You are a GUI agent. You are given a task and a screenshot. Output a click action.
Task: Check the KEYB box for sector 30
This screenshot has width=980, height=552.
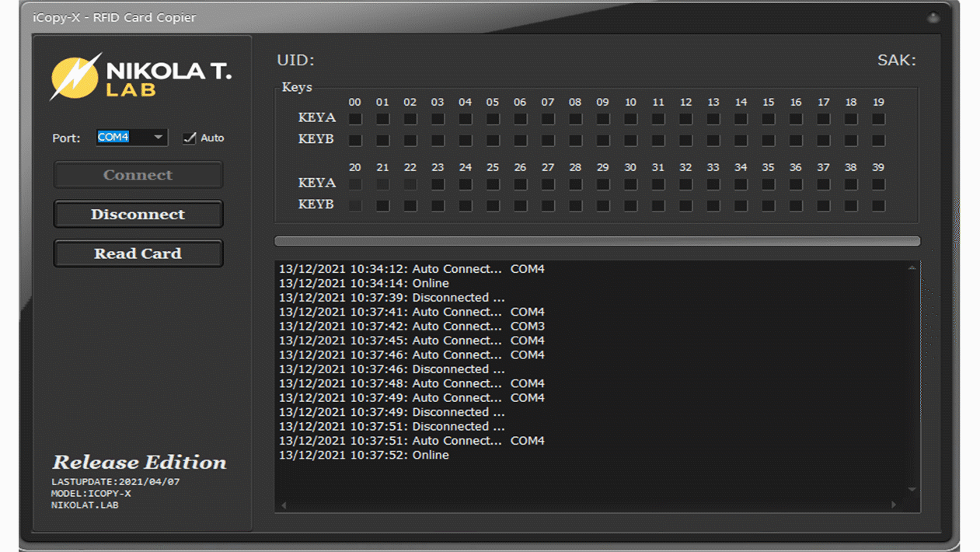coord(630,206)
